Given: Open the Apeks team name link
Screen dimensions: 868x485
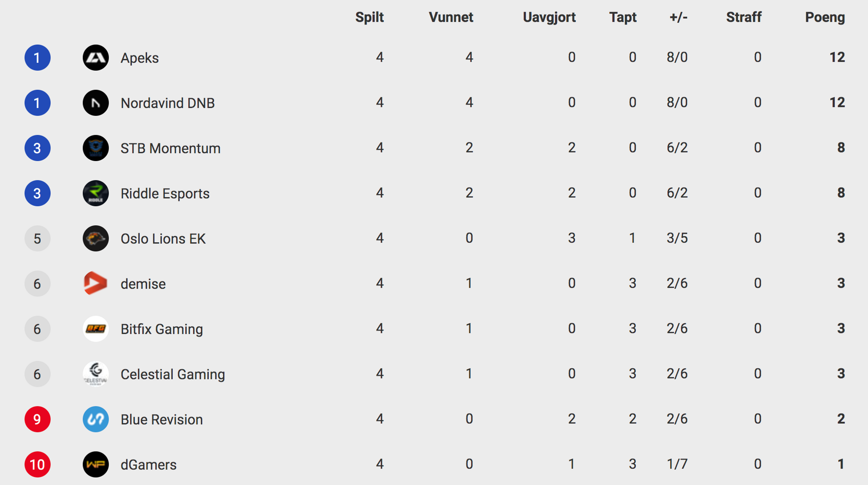Looking at the screenshot, I should click(x=139, y=58).
